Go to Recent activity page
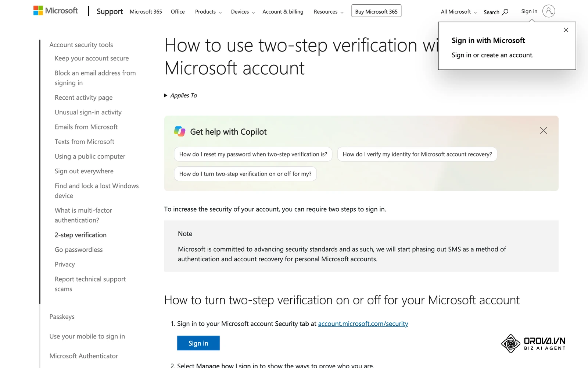 (x=84, y=98)
